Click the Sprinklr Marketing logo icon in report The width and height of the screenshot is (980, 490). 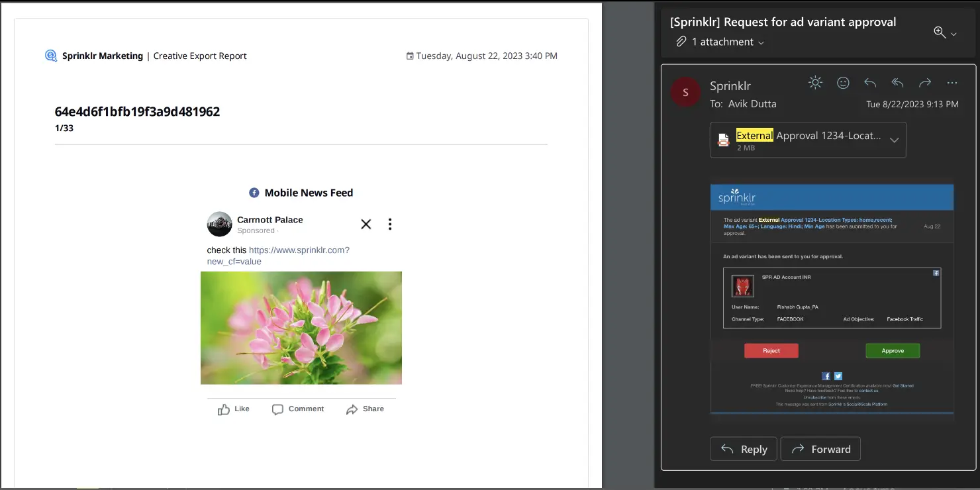point(51,56)
